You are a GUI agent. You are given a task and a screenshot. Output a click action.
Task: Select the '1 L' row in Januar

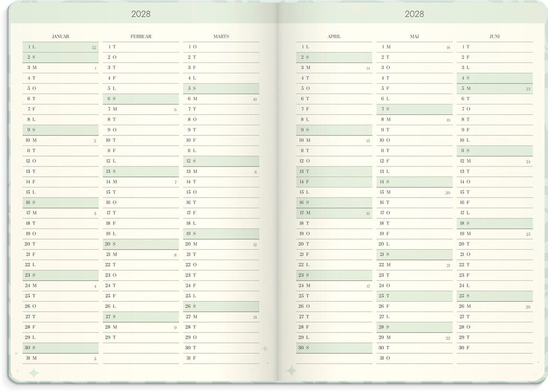coord(60,47)
